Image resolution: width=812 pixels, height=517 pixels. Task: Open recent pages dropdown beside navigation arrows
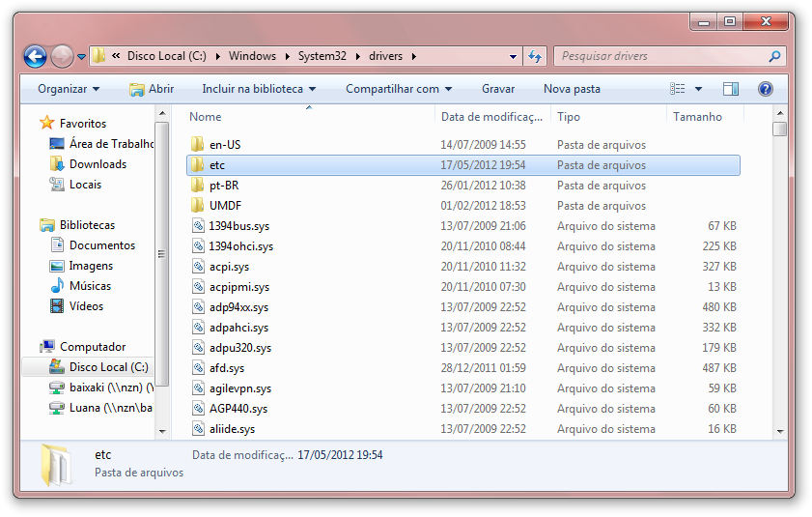[81, 56]
